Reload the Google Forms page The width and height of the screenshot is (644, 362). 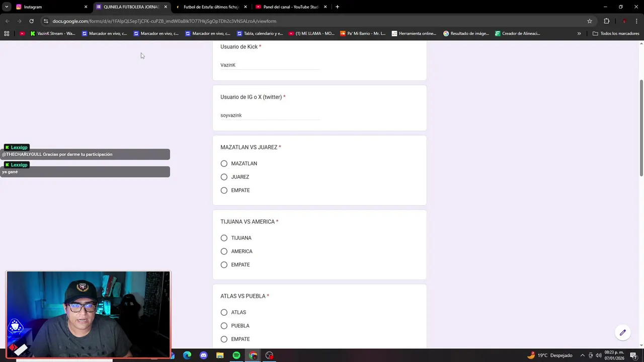click(31, 21)
